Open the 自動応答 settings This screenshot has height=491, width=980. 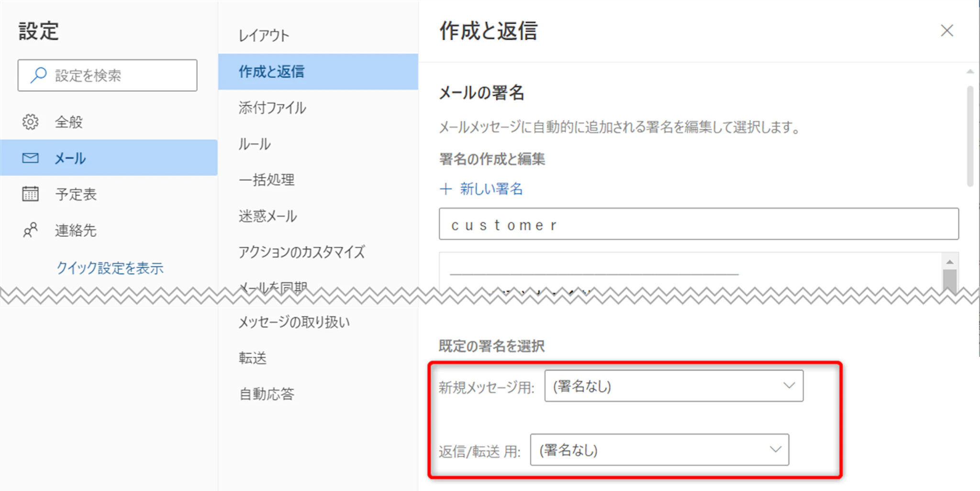coord(267,394)
